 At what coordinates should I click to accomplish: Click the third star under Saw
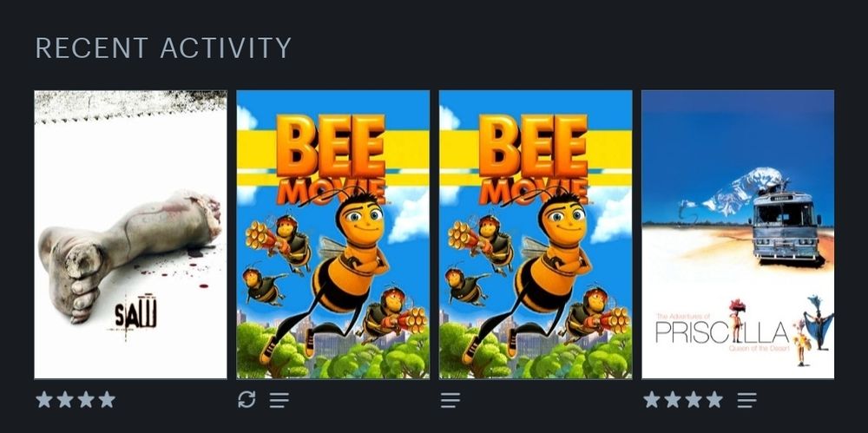[x=86, y=399]
